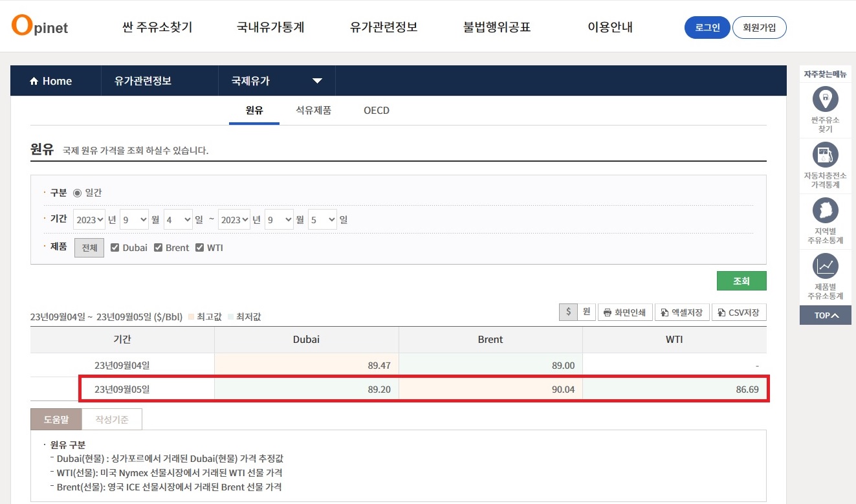Expand the 국제유가 navigation dropdown arrow
The height and width of the screenshot is (504, 856).
316,80
